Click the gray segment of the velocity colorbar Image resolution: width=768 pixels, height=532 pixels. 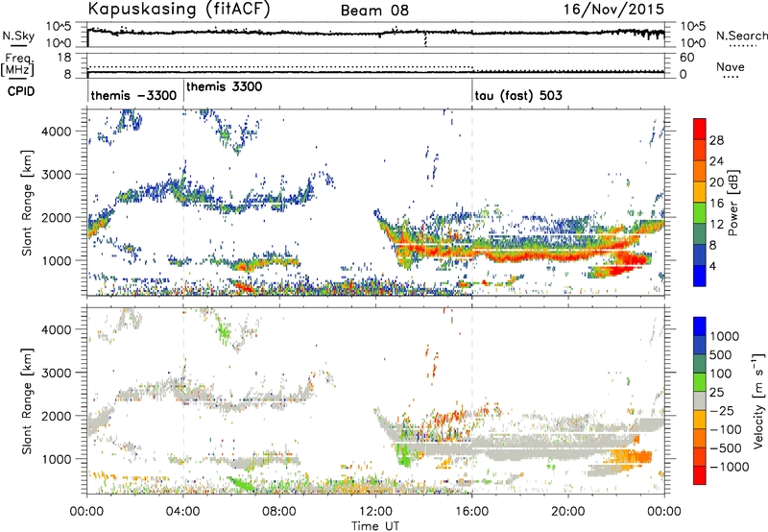[x=700, y=400]
